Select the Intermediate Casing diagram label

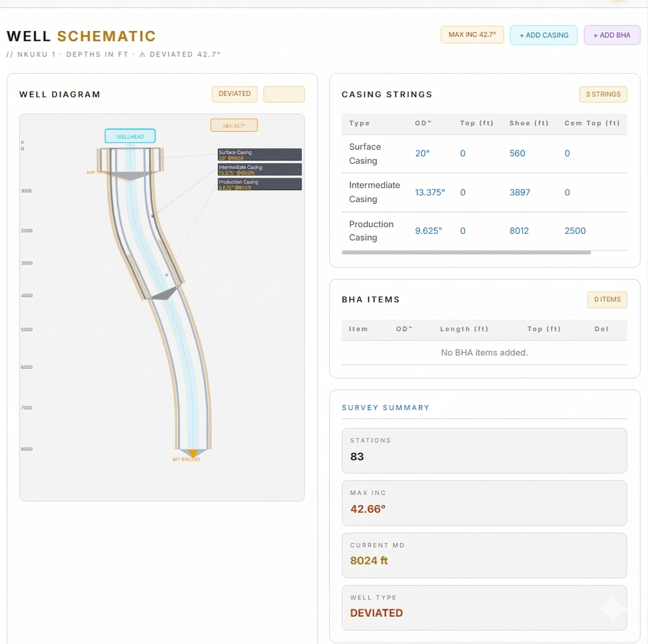(x=259, y=169)
